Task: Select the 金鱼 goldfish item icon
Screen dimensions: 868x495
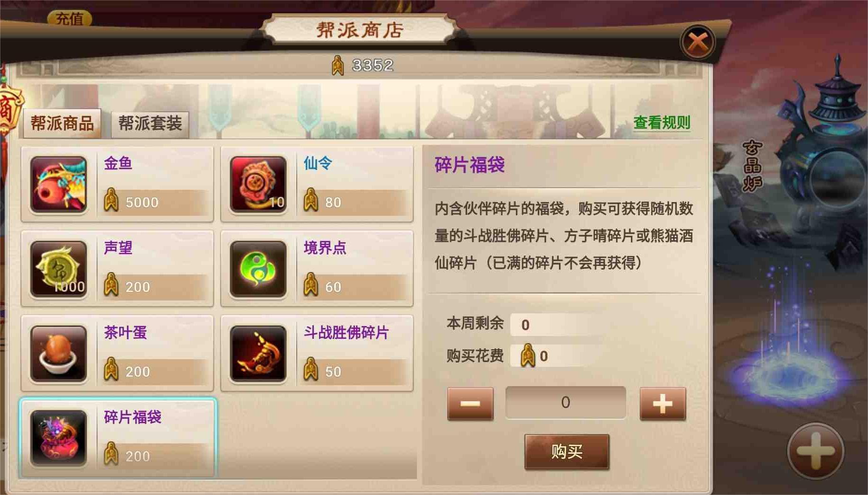Action: [x=59, y=184]
